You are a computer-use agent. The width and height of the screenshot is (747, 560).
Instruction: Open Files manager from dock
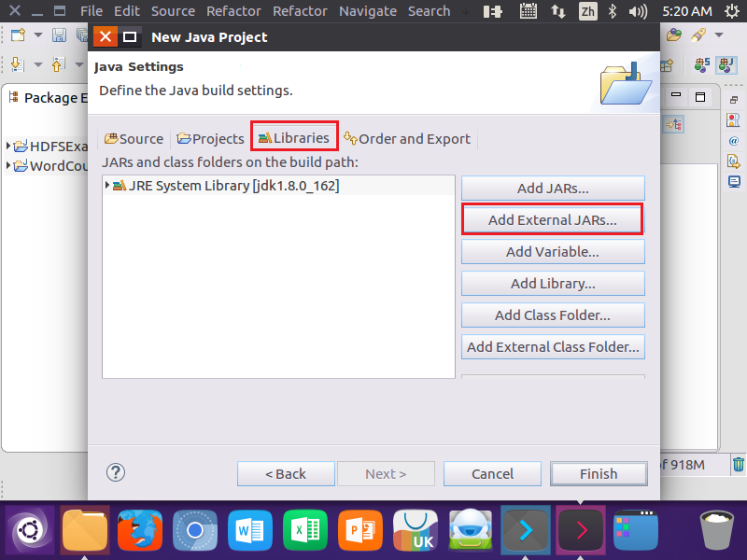click(x=85, y=530)
